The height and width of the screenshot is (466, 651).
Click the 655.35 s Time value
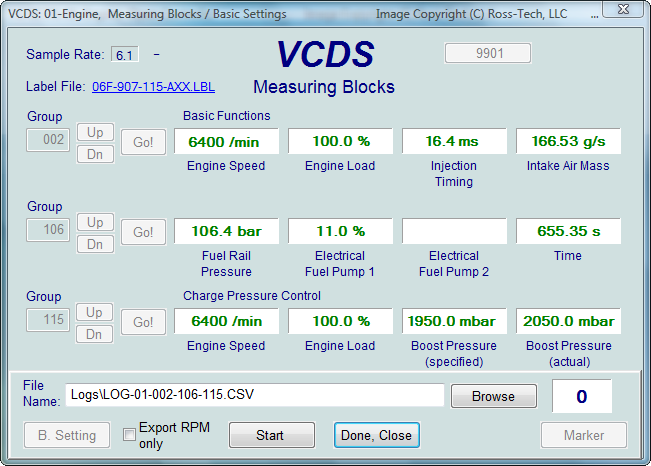coord(568,231)
